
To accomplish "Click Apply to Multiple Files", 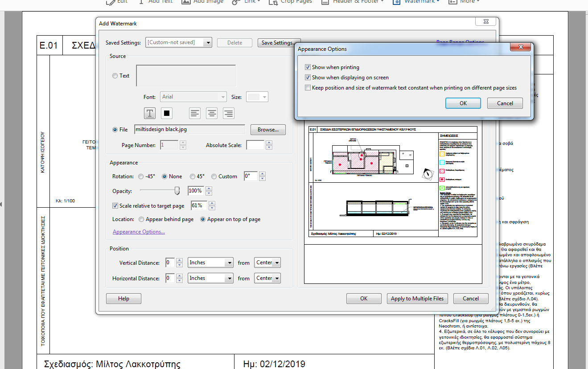I will tap(417, 298).
